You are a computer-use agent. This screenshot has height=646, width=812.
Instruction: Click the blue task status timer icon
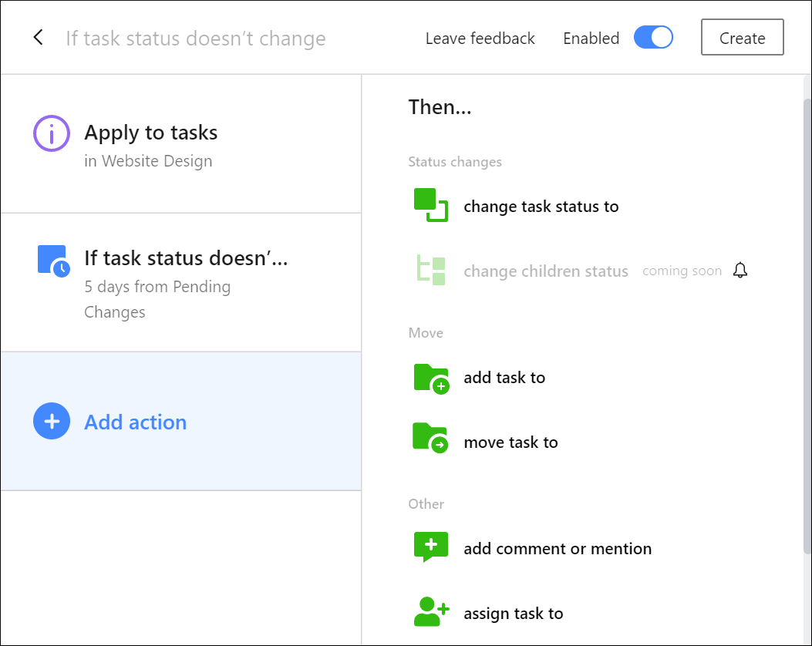53,261
